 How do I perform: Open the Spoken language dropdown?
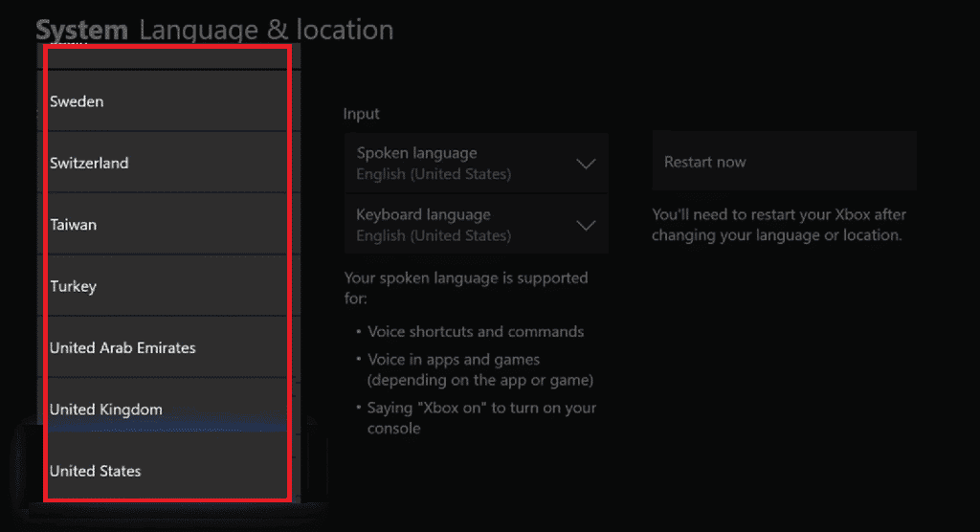(459, 163)
